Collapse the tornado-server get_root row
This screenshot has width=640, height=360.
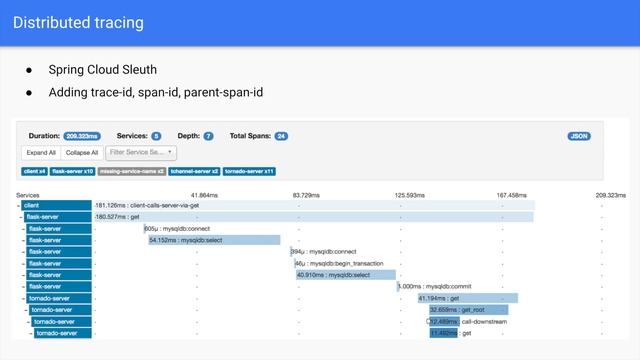26,310
